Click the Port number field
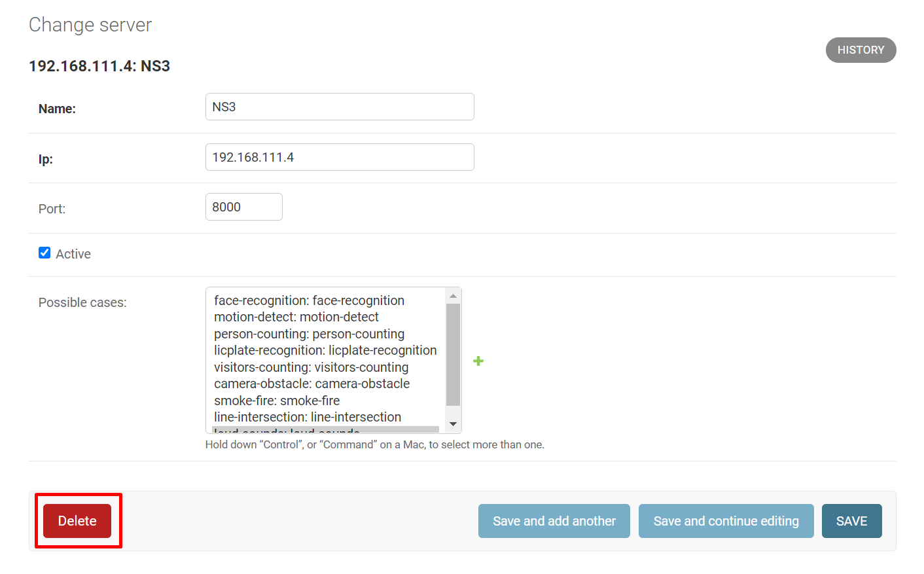Viewport: 924px width, 574px height. (x=243, y=207)
